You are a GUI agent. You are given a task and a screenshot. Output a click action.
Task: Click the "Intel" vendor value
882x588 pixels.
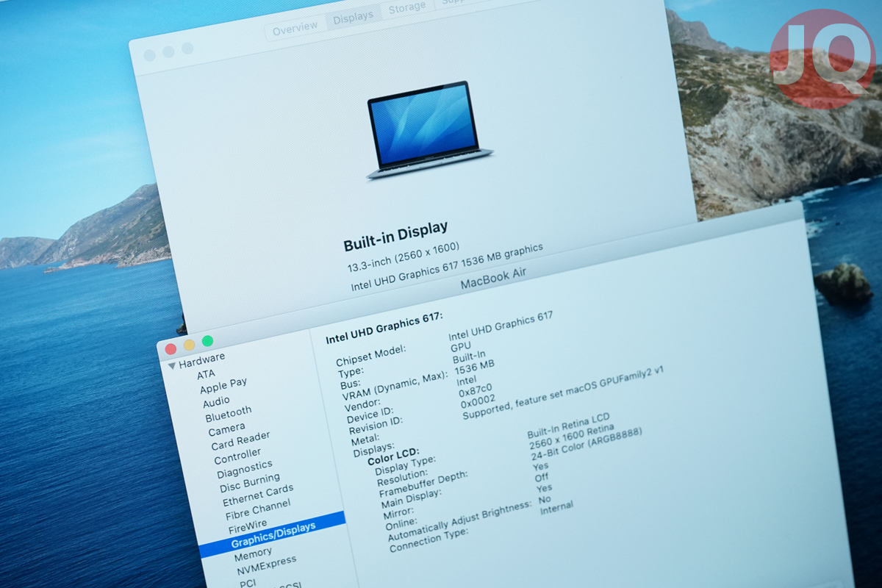[467, 381]
